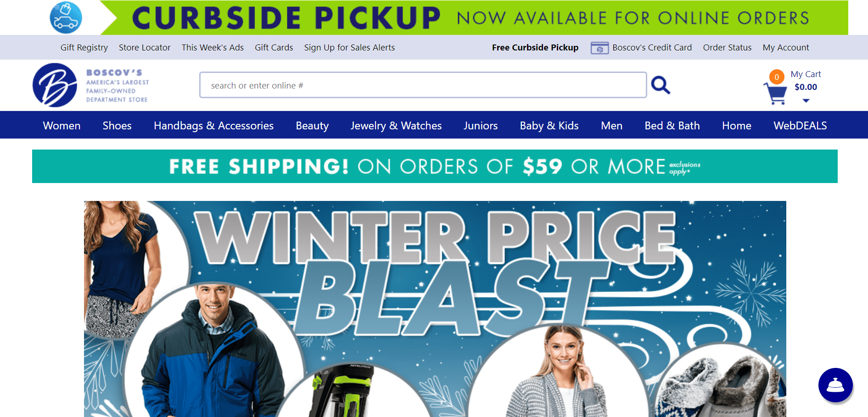868x417 pixels.
Task: Open the Women category menu
Action: pyautogui.click(x=62, y=125)
